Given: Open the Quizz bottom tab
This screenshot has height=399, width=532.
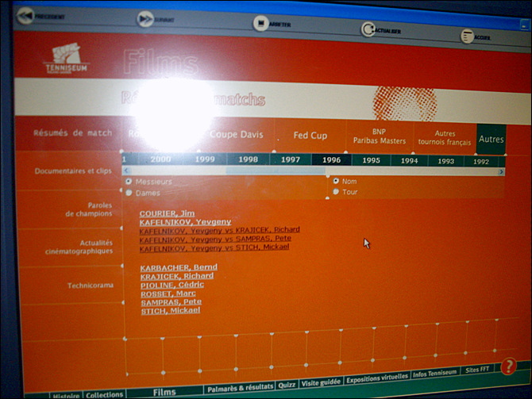Looking at the screenshot, I should click(x=287, y=385).
